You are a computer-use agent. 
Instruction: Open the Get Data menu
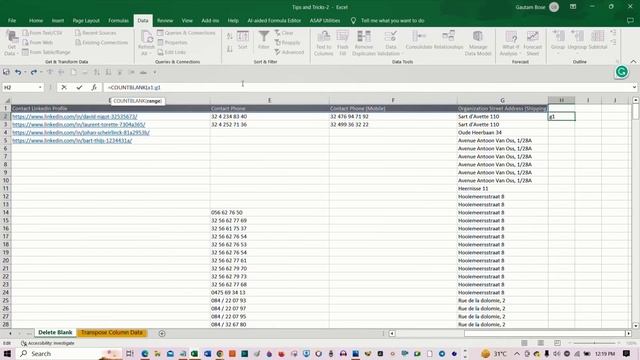(x=10, y=43)
